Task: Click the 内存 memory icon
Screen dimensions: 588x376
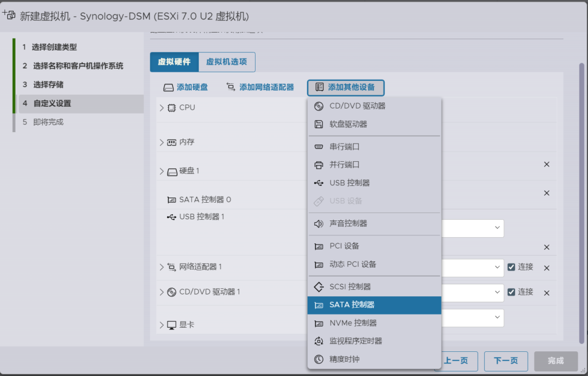Action: pos(171,142)
